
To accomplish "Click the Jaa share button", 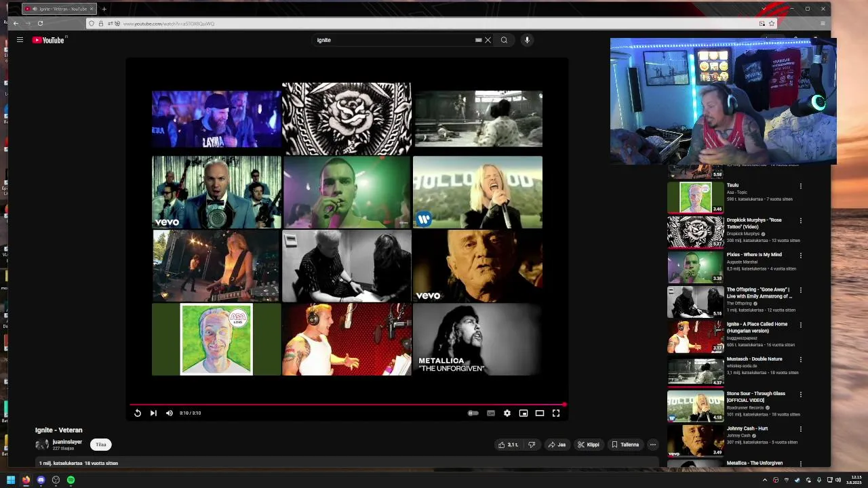I will (557, 445).
